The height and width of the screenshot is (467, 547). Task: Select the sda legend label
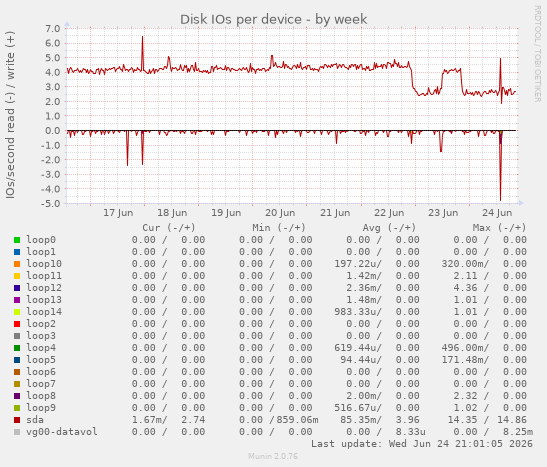point(35,420)
